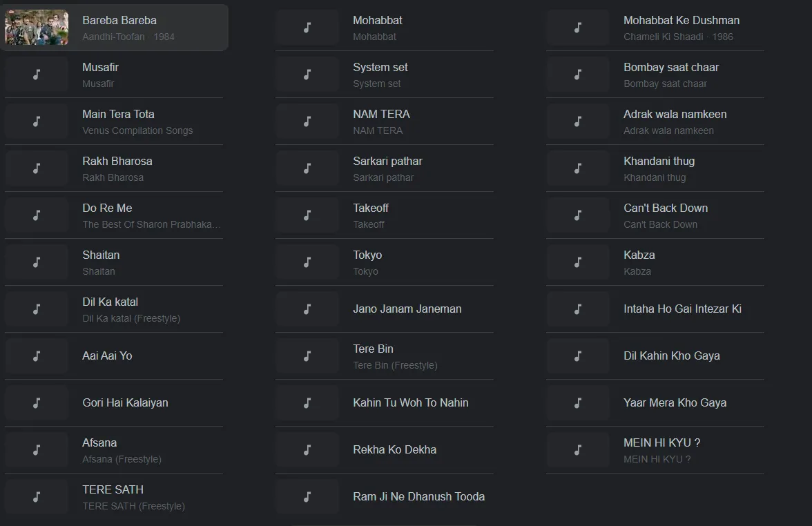Select the note icon beside Rekha Ko Dekha
Screen dimensions: 812x526
coord(307,450)
